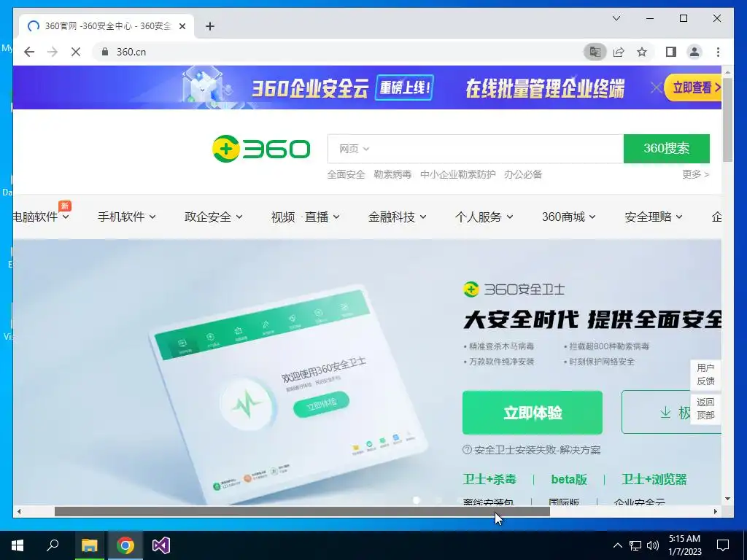
Task: Open File Explorer from taskbar
Action: click(89, 545)
